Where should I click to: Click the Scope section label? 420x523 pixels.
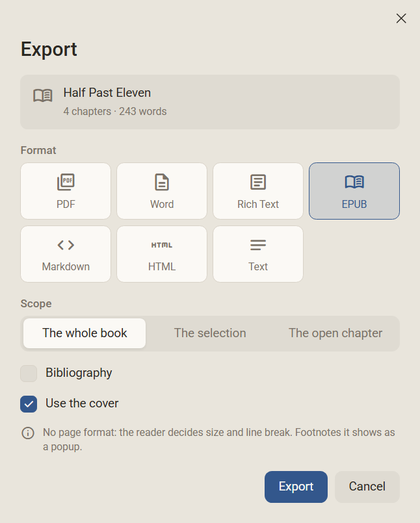click(x=36, y=303)
